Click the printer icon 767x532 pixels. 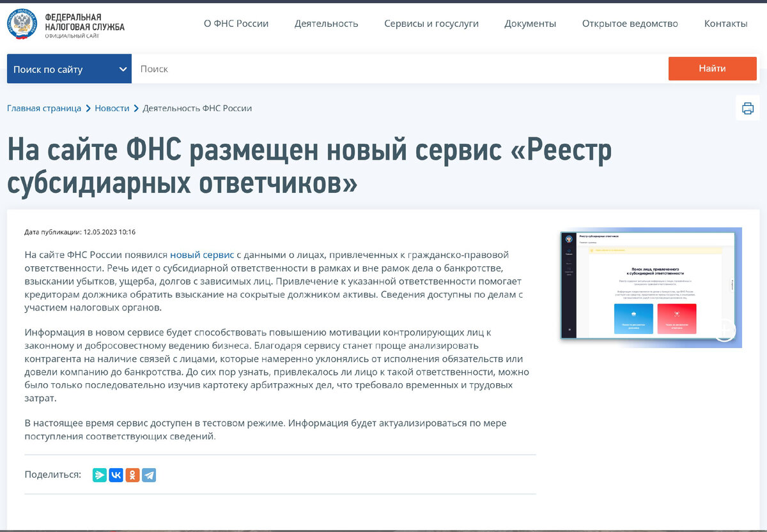pos(748,108)
